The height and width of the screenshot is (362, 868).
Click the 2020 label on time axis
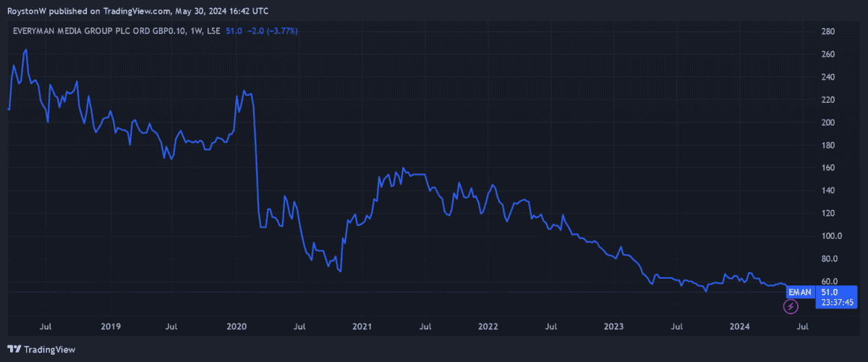(237, 327)
